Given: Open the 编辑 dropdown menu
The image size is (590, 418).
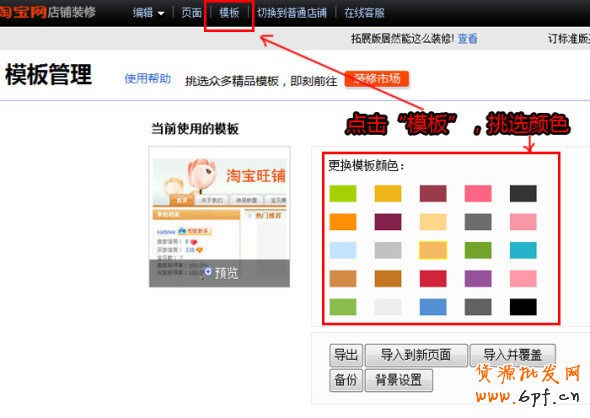Looking at the screenshot, I should [148, 13].
